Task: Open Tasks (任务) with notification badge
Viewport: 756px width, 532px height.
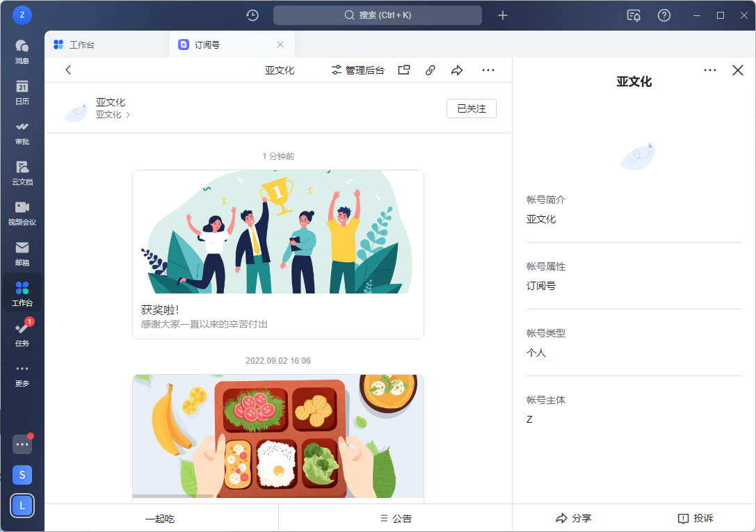Action: point(22,332)
